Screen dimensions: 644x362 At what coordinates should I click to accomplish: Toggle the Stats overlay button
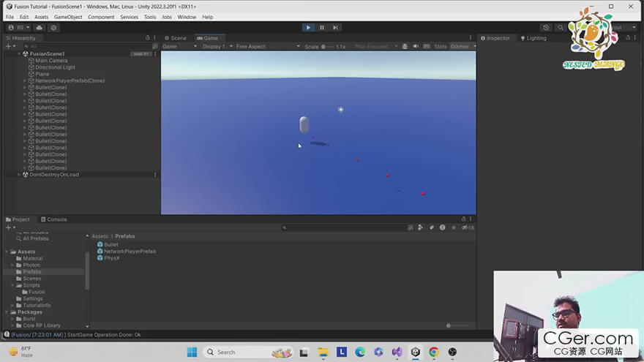coord(441,46)
